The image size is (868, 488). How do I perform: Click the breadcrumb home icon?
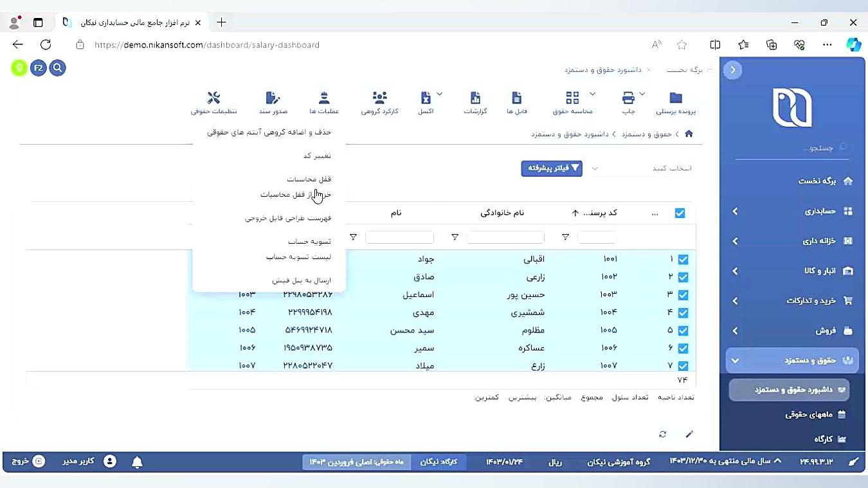pos(689,134)
